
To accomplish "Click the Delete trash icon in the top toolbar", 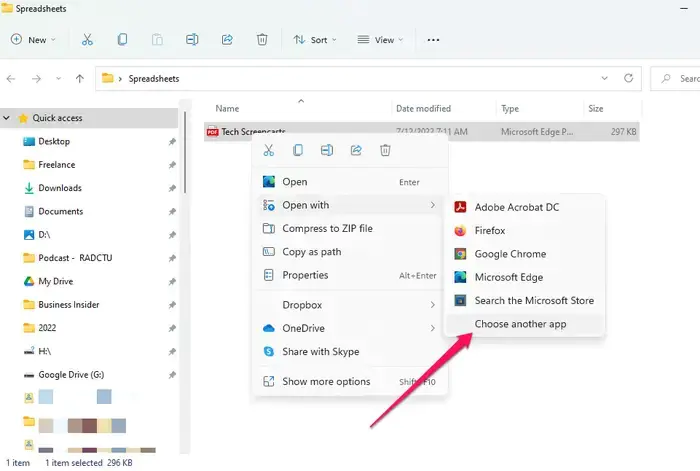I will click(261, 40).
